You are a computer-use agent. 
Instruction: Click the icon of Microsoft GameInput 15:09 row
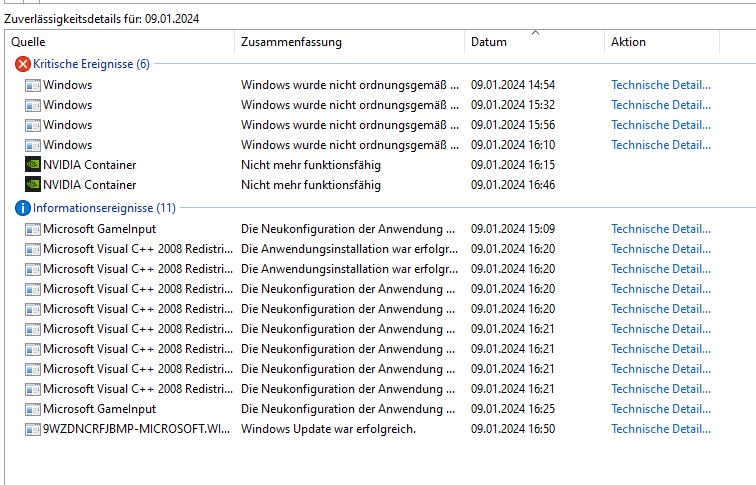coord(33,229)
